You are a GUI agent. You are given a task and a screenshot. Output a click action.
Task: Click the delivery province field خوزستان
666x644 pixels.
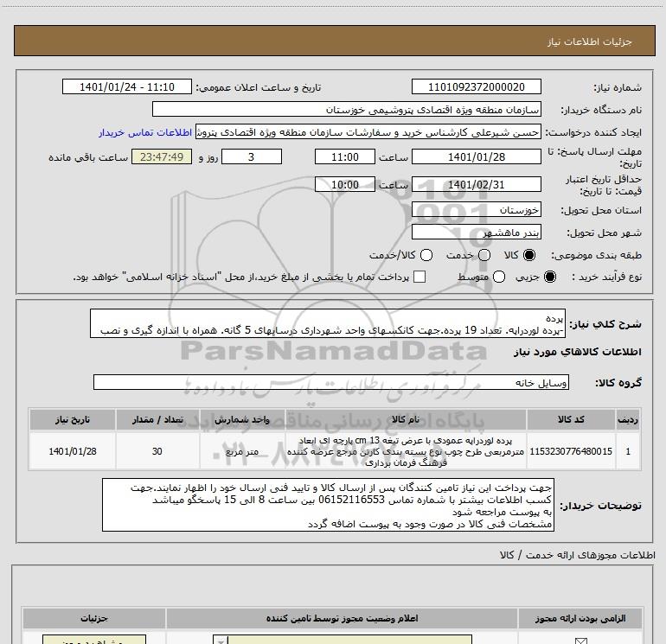pyautogui.click(x=476, y=210)
